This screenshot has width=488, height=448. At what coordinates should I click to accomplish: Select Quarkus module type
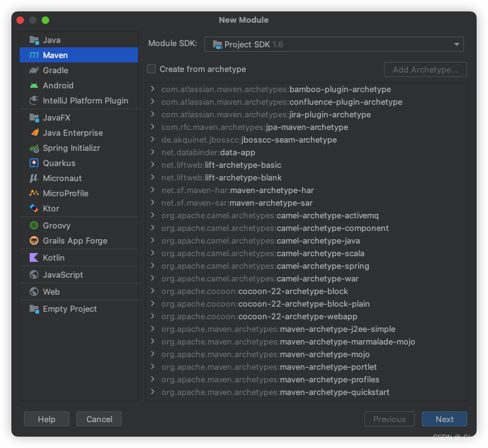pos(79,163)
